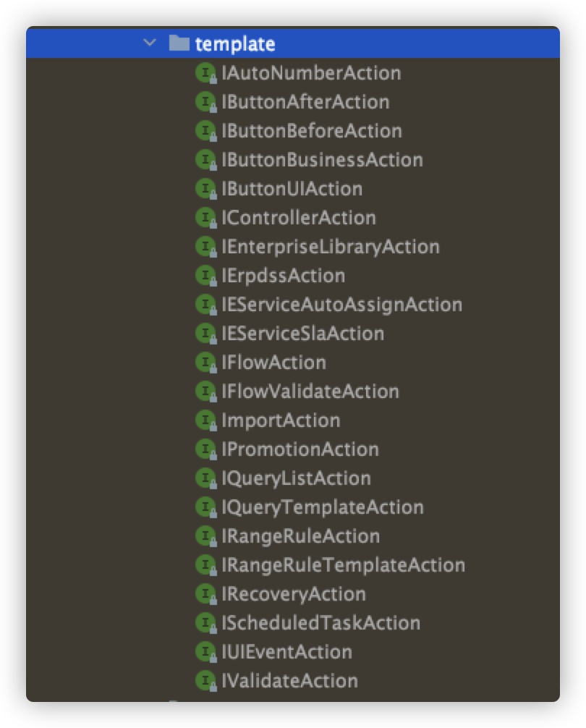Click the interface icon next to IValidateAction
Image resolution: width=586 pixels, height=728 pixels.
tap(205, 681)
